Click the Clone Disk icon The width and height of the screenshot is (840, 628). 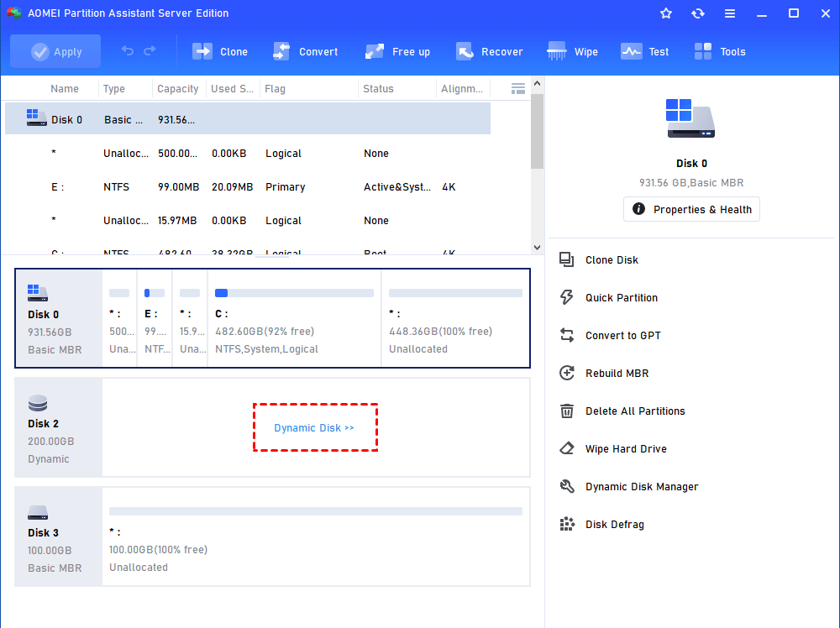pyautogui.click(x=567, y=259)
